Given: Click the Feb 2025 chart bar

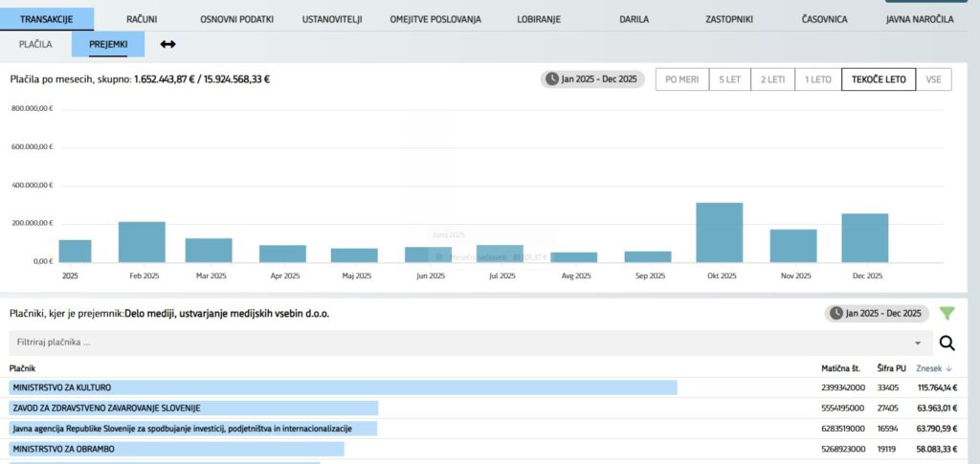Looking at the screenshot, I should tap(142, 242).
